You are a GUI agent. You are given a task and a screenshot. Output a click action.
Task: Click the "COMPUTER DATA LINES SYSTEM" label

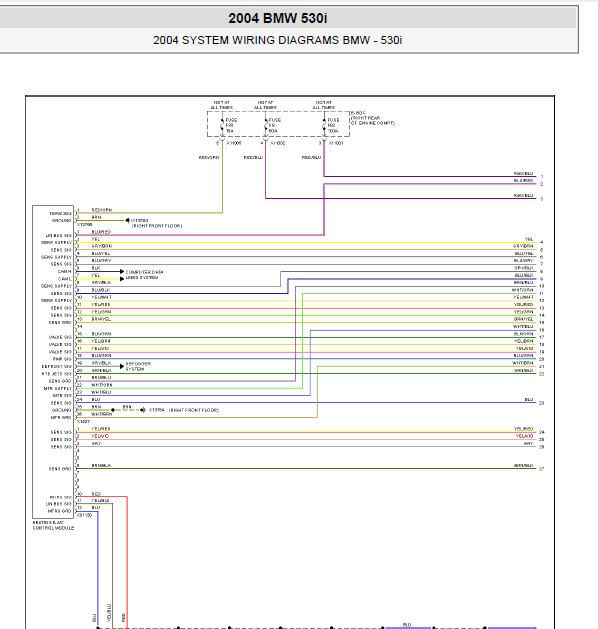[144, 275]
